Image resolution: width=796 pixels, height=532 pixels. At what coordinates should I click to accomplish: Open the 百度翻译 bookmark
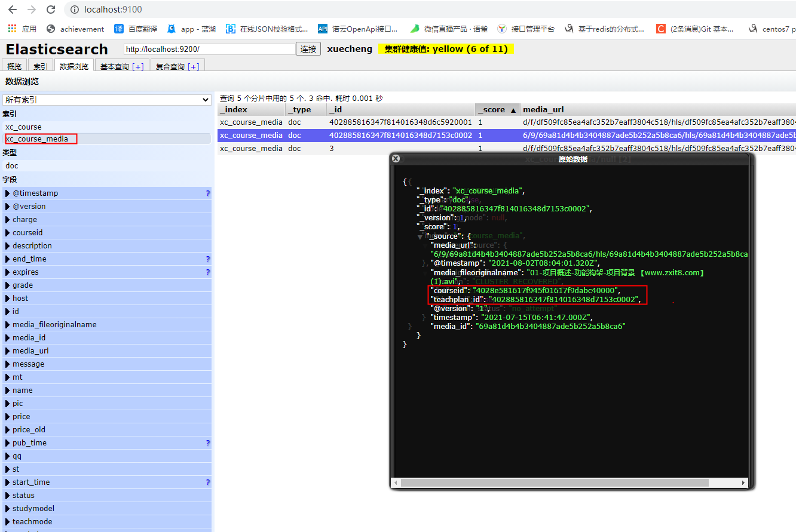click(x=136, y=29)
